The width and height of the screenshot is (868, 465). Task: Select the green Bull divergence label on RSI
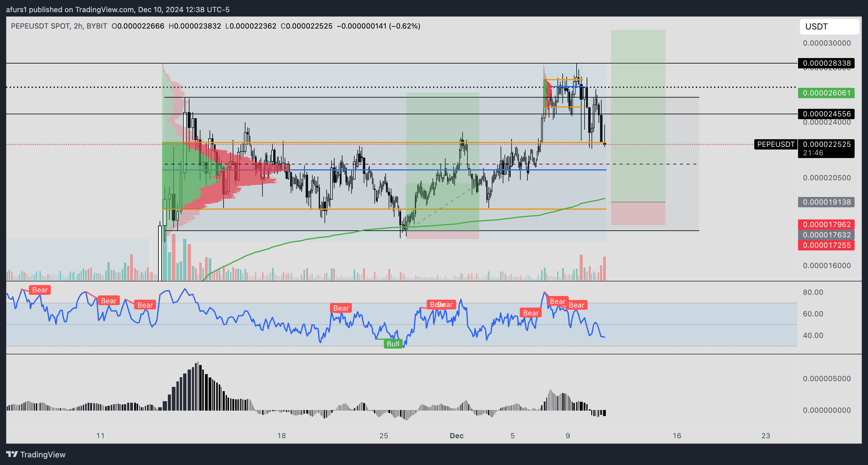coord(393,344)
